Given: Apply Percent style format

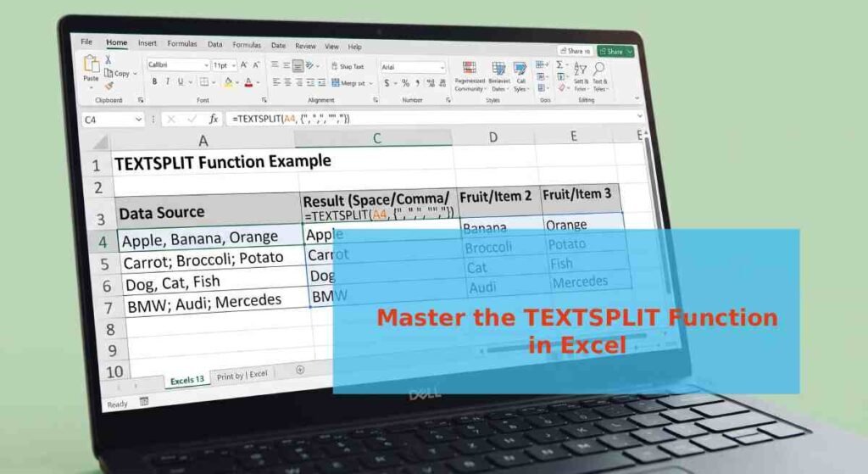Looking at the screenshot, I should [x=405, y=83].
